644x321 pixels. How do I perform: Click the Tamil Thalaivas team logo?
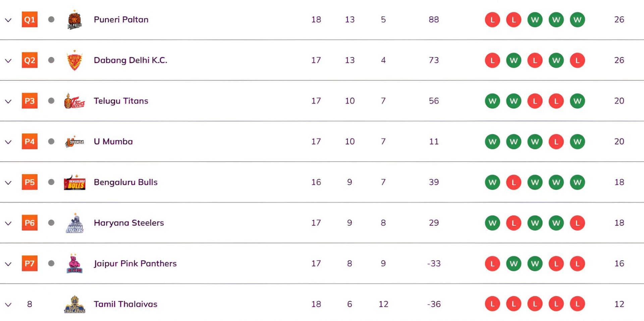(x=74, y=305)
